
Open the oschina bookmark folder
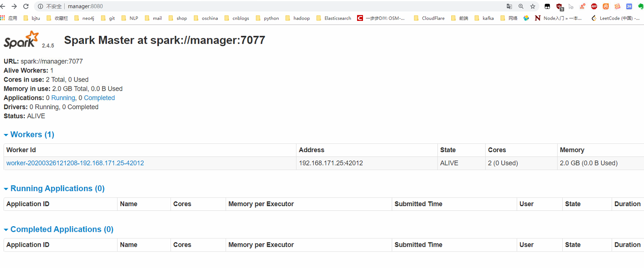(206, 18)
